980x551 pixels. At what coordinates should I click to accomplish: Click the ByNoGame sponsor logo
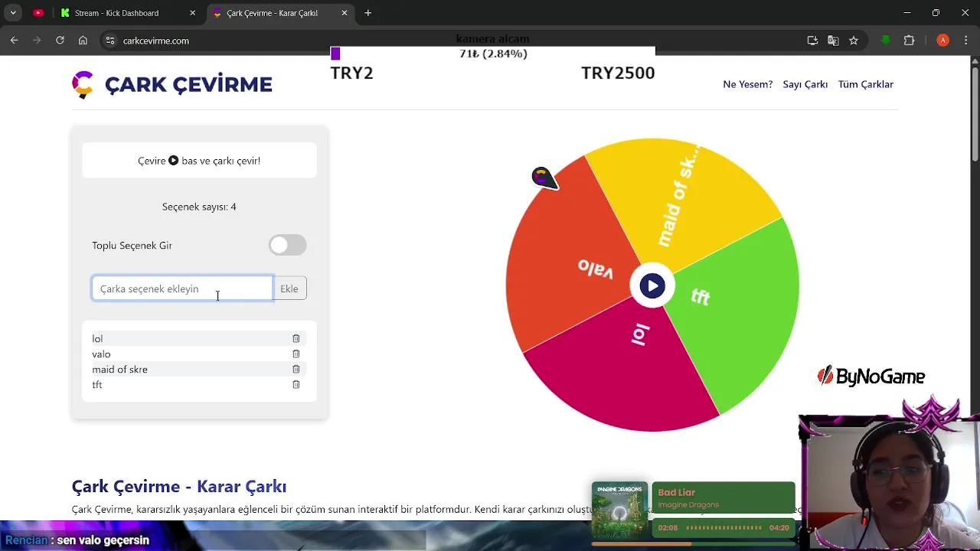pyautogui.click(x=871, y=376)
